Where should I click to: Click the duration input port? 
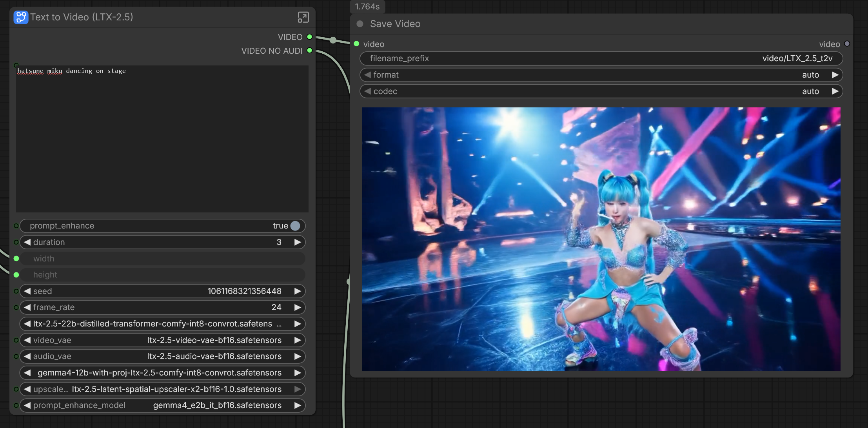[16, 242]
